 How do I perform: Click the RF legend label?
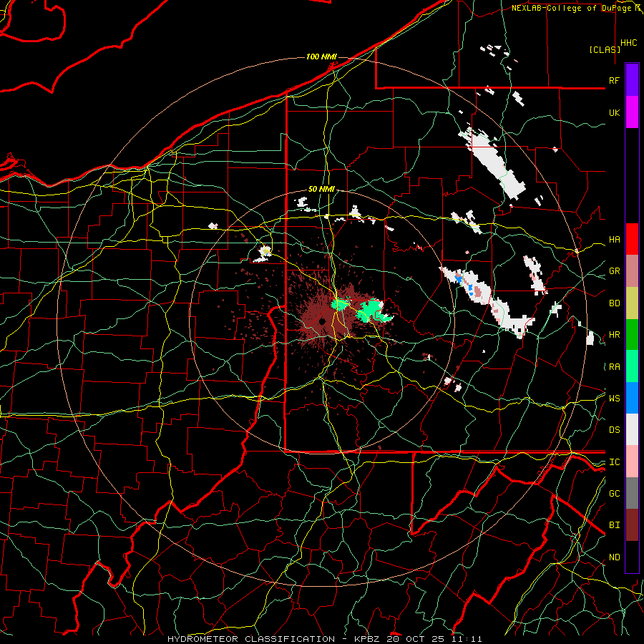(x=614, y=80)
